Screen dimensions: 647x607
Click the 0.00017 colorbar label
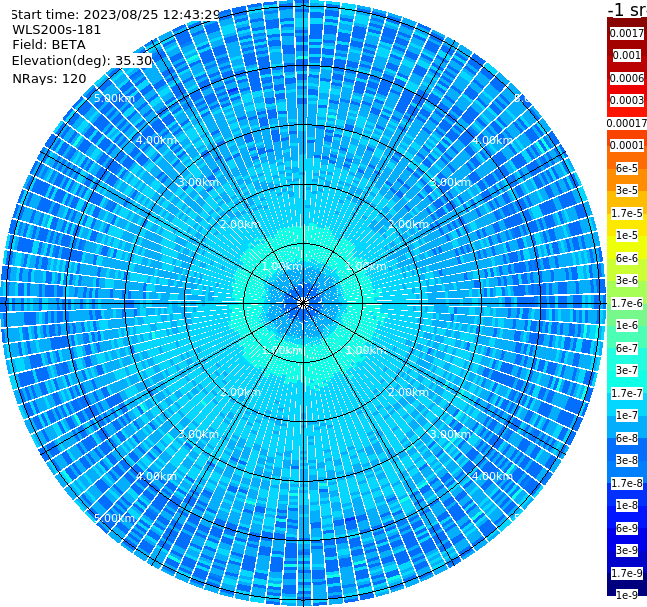(627, 123)
